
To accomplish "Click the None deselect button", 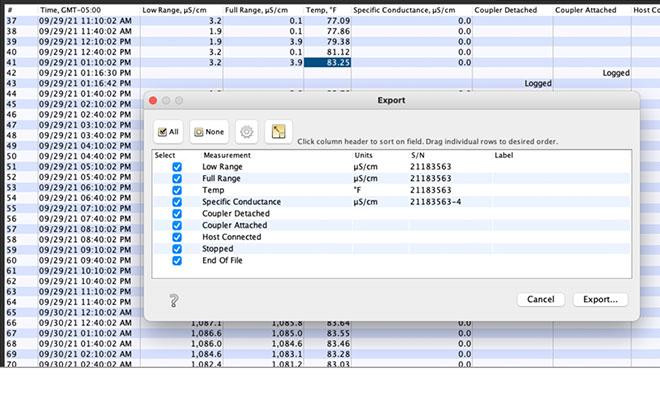I will pos(209,132).
